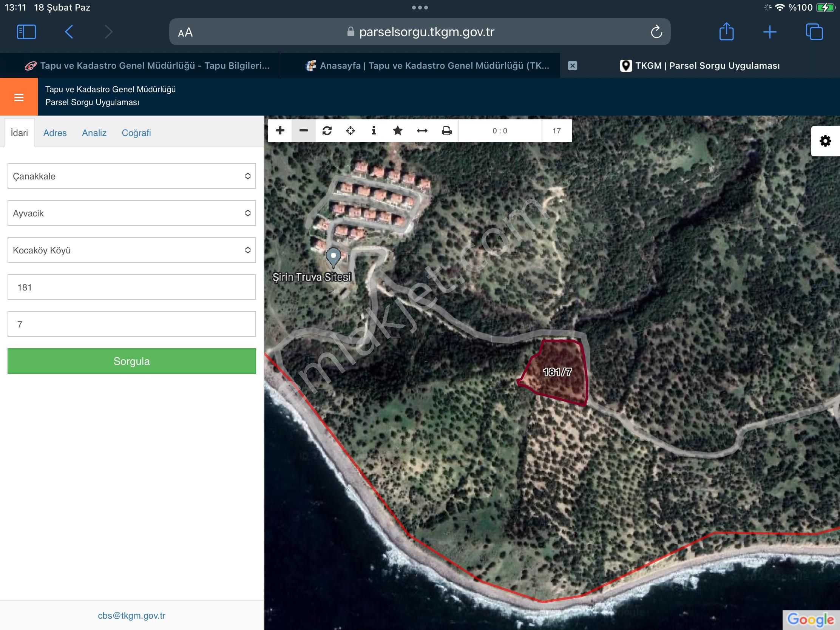Viewport: 840px width, 630px height.
Task: Click the ada field containing 181
Action: point(132,287)
